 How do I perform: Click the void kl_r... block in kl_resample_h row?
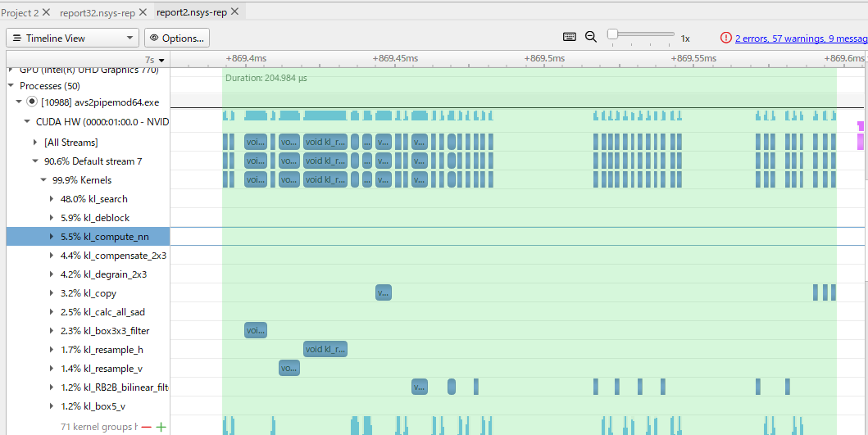(x=325, y=349)
